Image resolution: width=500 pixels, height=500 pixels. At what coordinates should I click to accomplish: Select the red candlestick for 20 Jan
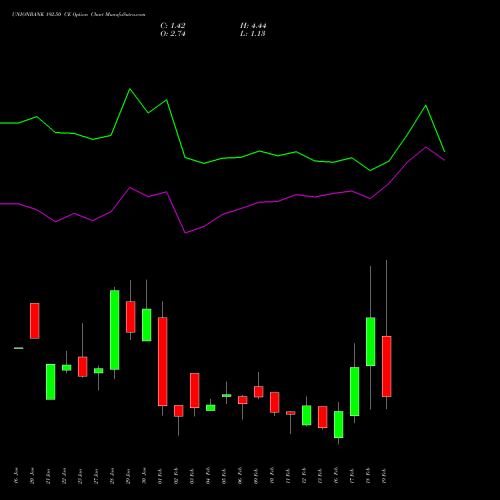point(35,321)
